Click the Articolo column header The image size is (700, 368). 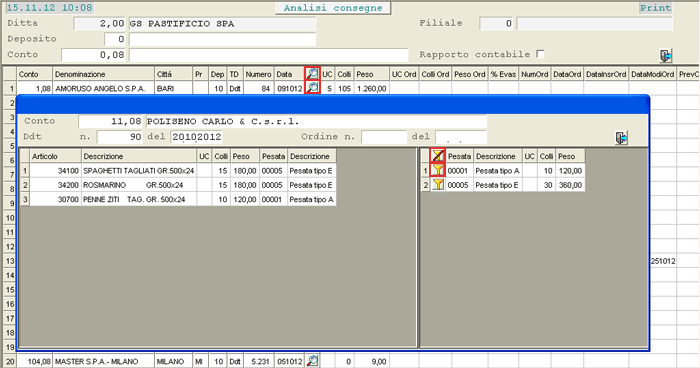[55, 156]
